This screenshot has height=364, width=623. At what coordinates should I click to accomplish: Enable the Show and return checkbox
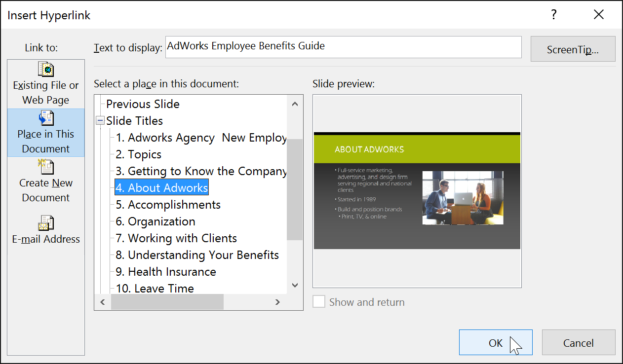pyautogui.click(x=319, y=302)
